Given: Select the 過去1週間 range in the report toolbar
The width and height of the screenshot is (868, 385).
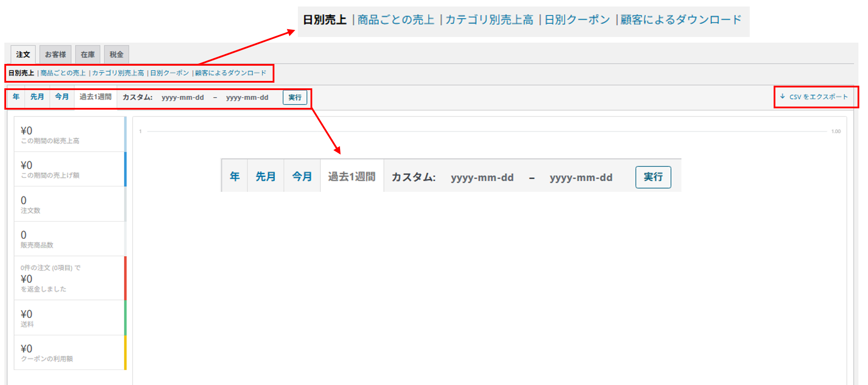Looking at the screenshot, I should point(95,97).
